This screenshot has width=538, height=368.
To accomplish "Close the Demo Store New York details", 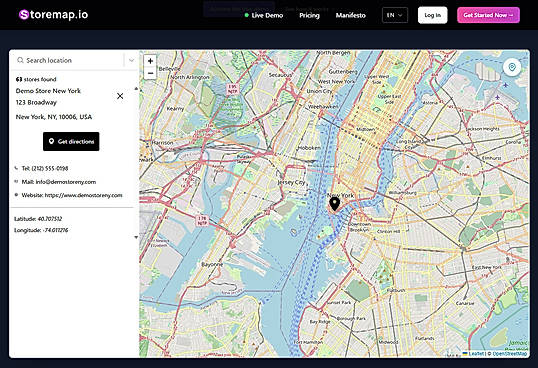I will click(120, 96).
